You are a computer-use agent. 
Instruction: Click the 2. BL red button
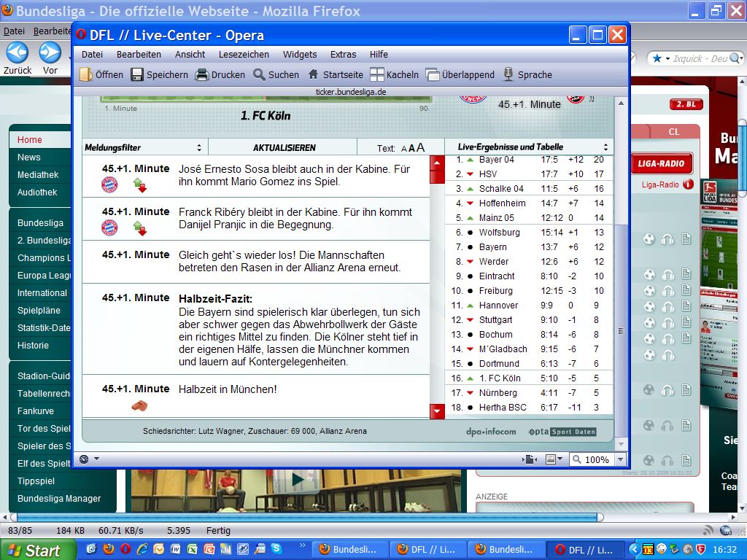[686, 104]
